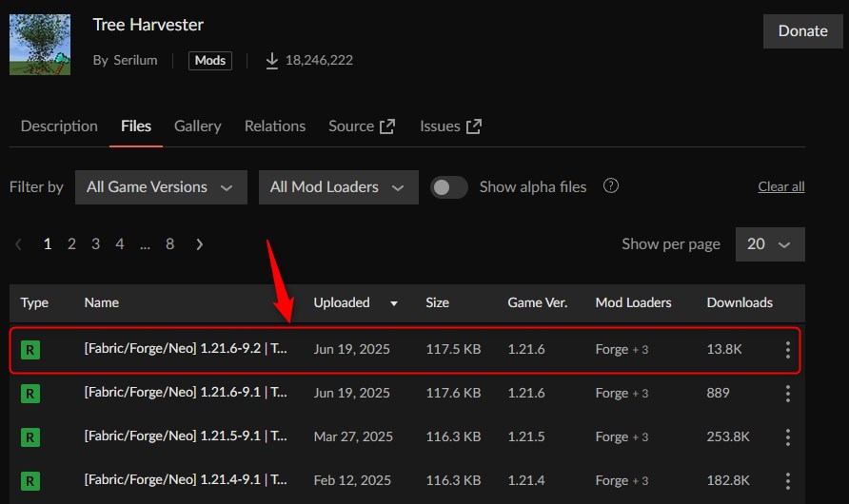Click the 1.21.5 game version cell
Viewport: 849px width, 504px height.
[526, 436]
